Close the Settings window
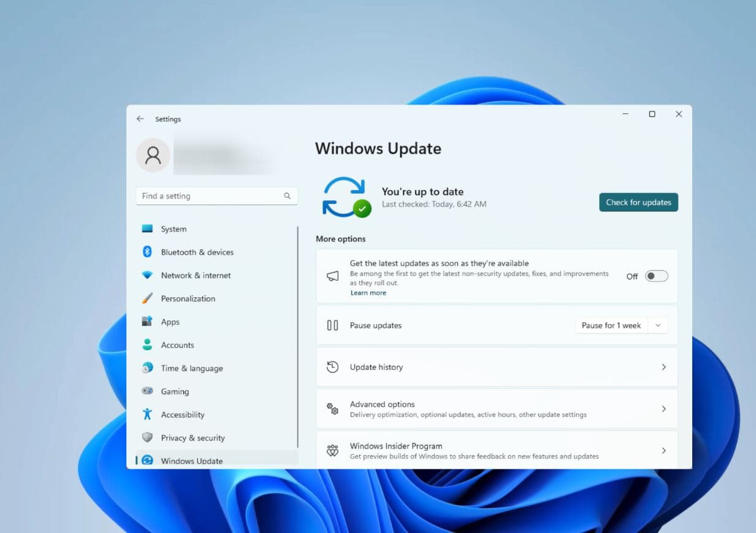The image size is (756, 533). point(678,114)
